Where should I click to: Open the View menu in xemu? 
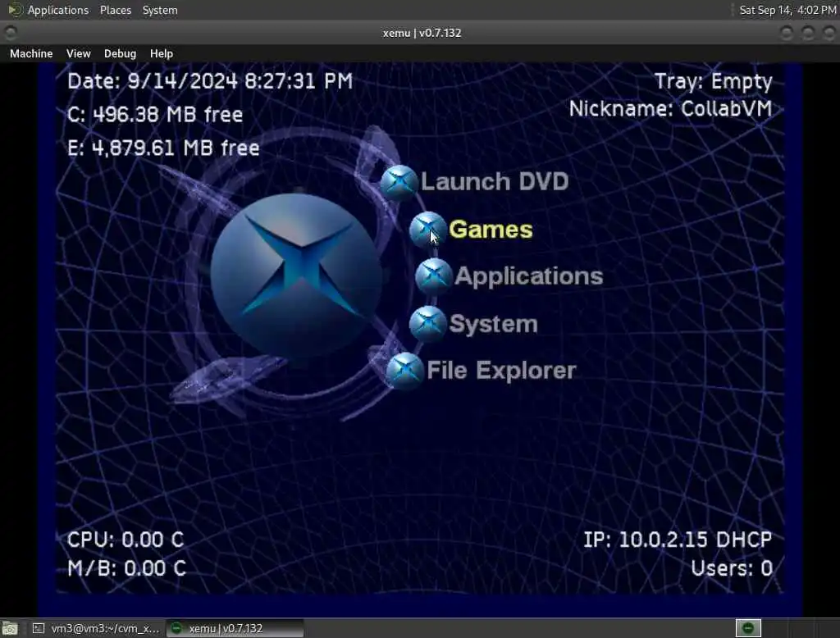coord(78,53)
